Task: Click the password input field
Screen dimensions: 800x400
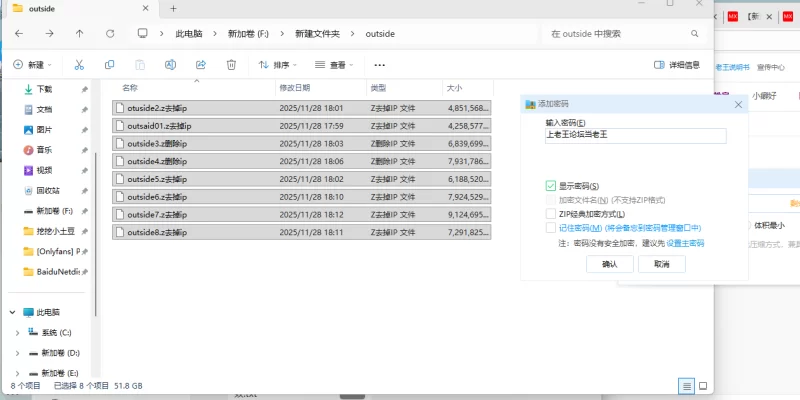Action: (635, 135)
